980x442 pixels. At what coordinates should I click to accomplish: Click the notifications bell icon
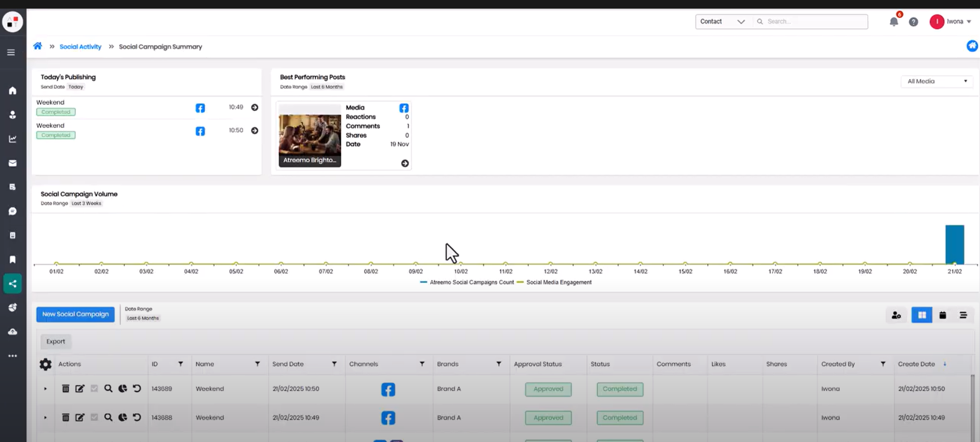893,22
